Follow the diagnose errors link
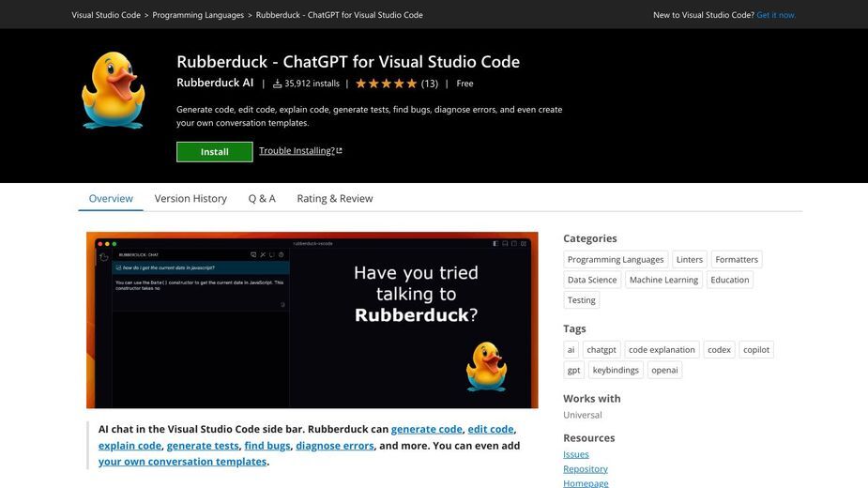868x488 pixels. 334,446
